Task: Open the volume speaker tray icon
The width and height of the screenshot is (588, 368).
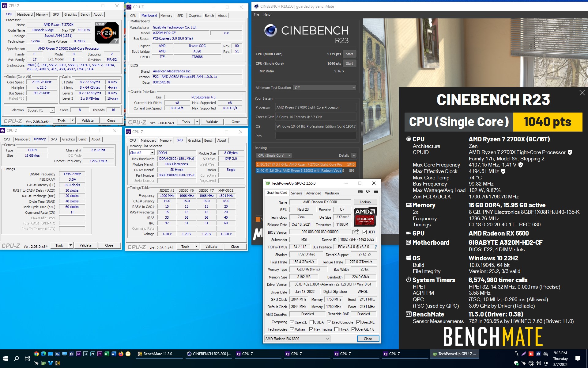Action: (x=538, y=363)
